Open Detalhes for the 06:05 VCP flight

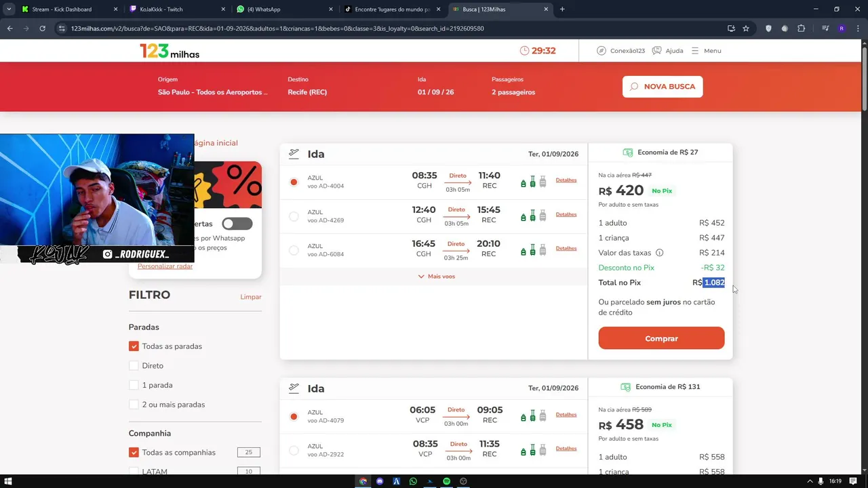tap(566, 414)
